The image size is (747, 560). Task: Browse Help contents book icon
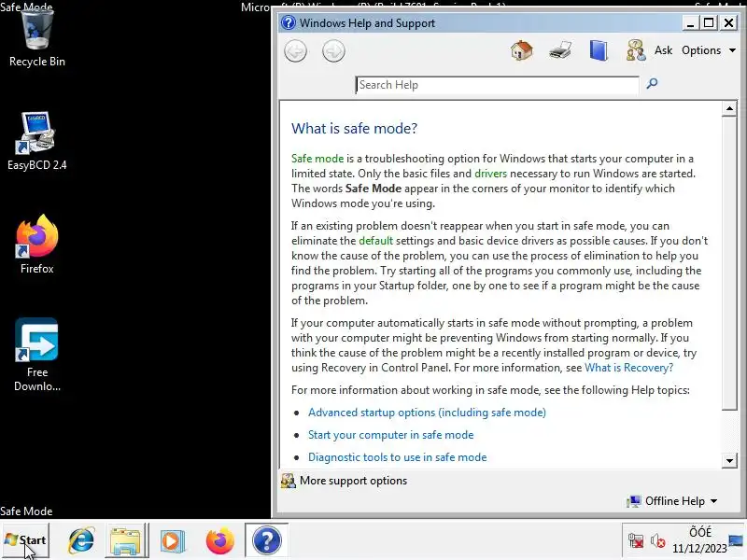pos(599,50)
